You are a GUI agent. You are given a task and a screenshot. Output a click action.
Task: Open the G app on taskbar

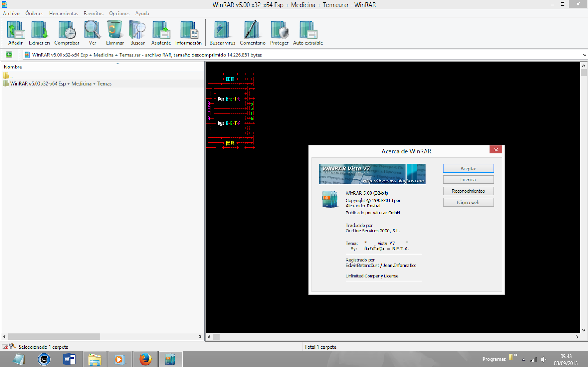(44, 360)
